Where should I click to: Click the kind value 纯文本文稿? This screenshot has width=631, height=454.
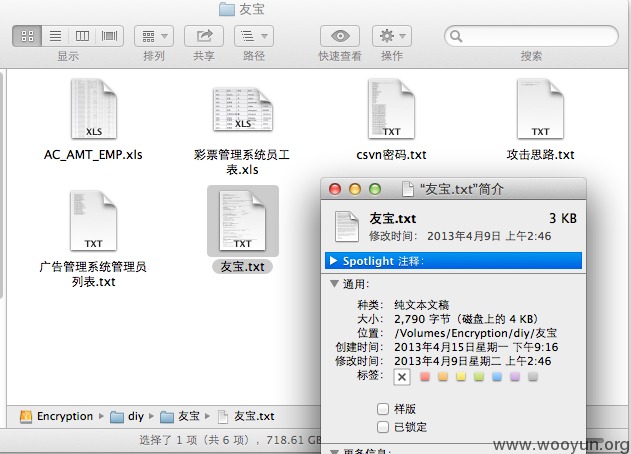pos(421,305)
